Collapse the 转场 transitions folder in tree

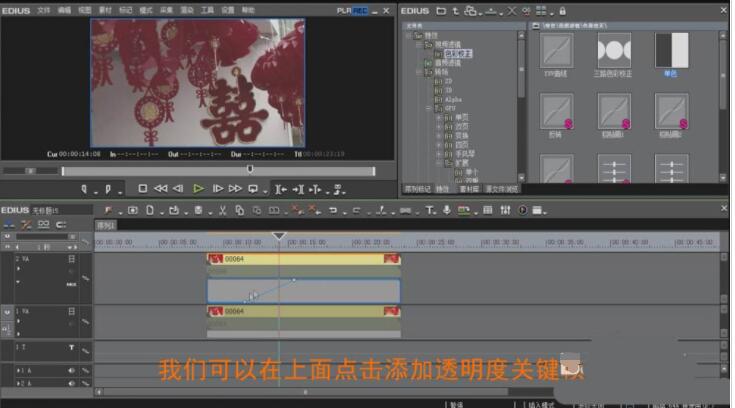419,72
